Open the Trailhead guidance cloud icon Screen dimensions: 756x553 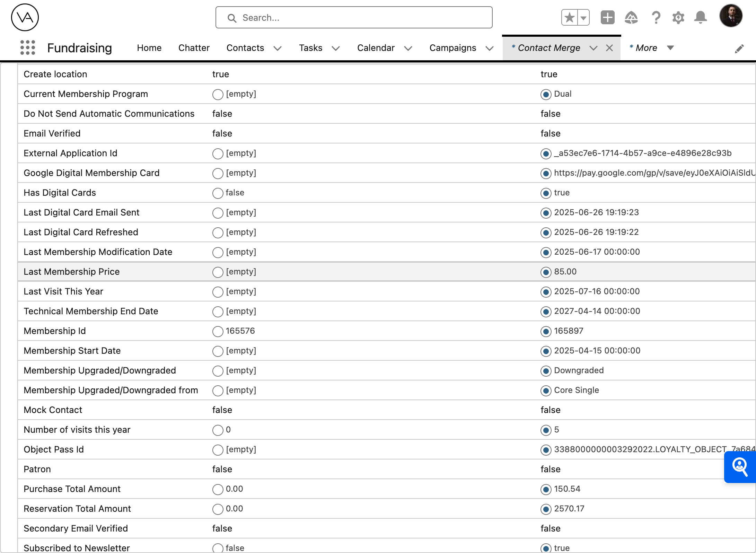631,17
